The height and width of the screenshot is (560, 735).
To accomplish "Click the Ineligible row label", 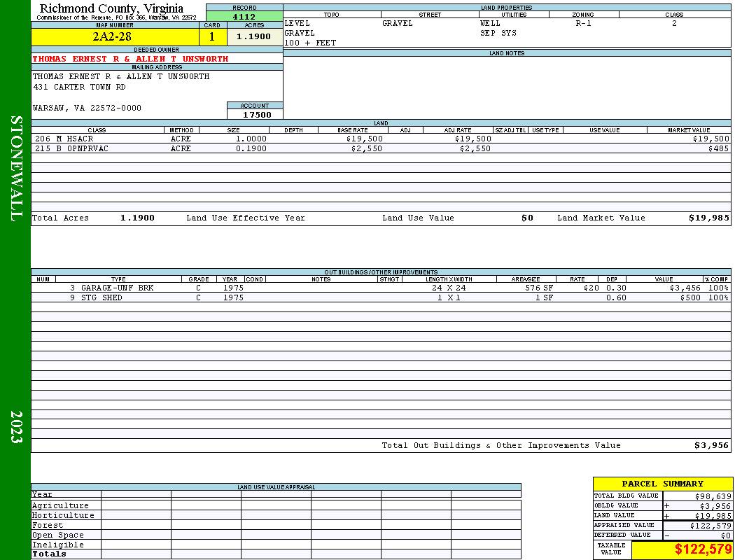I will tap(58, 545).
